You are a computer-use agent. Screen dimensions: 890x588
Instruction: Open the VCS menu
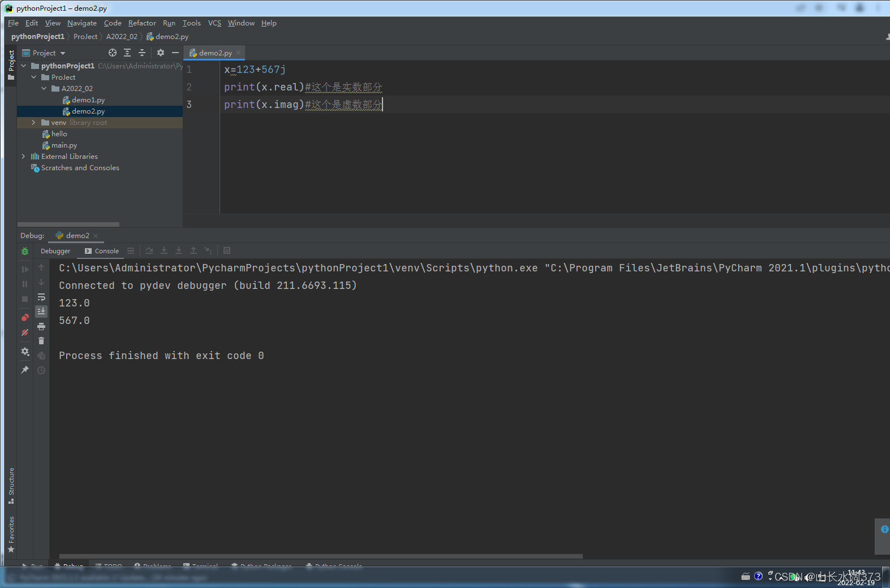click(214, 23)
